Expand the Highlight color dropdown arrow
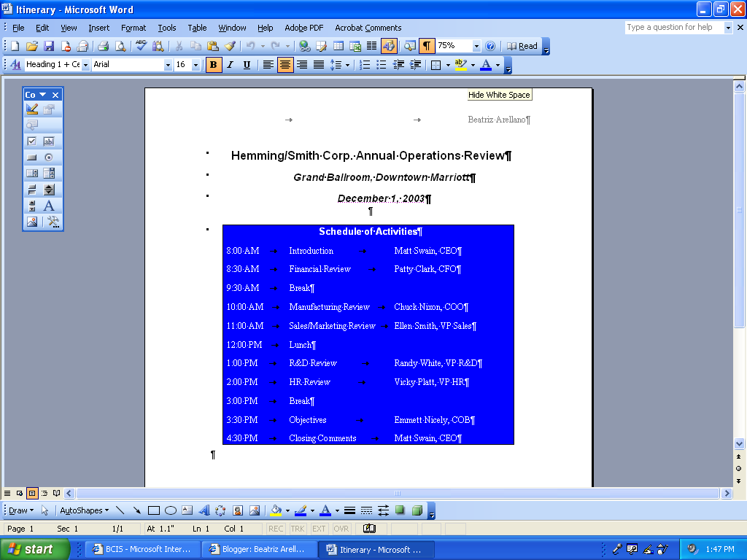This screenshot has width=747, height=560. coord(473,65)
